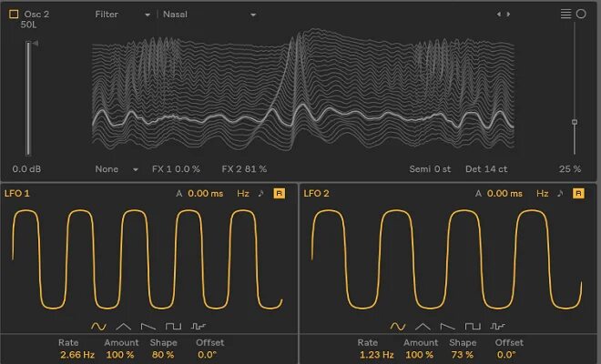Click LFO 1 Amount value 100 %
Image resolution: width=601 pixels, height=364 pixels.
coord(120,355)
